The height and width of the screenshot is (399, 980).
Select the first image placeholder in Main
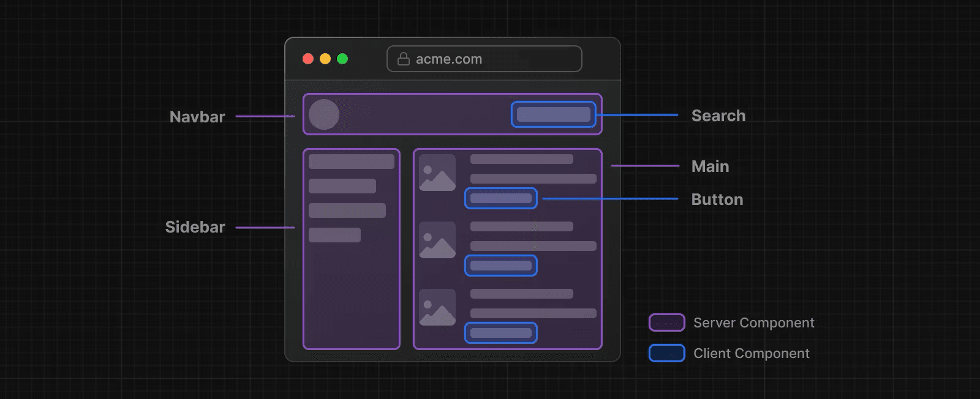point(437,173)
